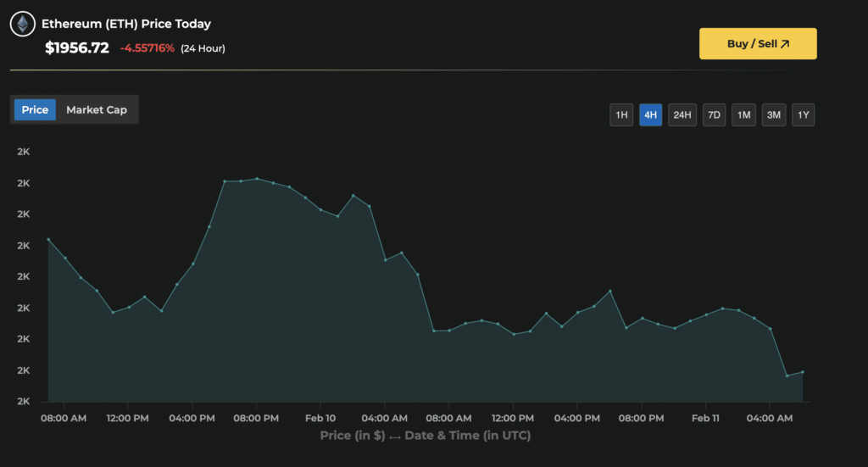Click the -4.55716% change value
The height and width of the screenshot is (467, 868).
147,48
